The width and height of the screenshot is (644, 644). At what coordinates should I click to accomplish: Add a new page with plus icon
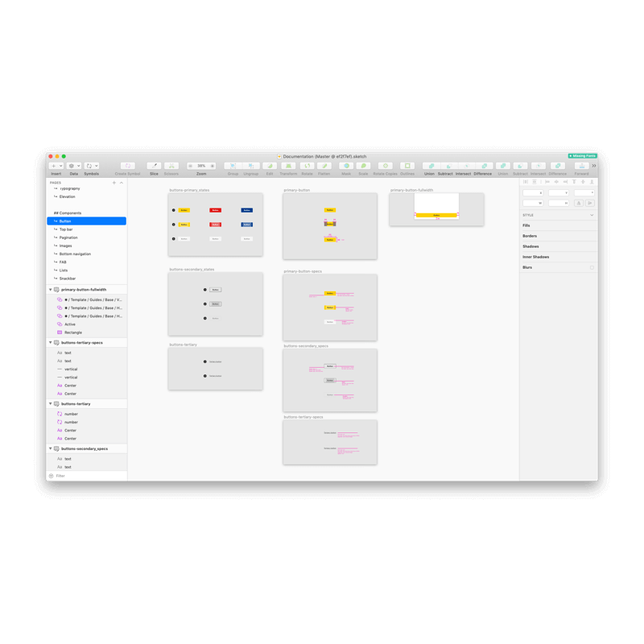(x=114, y=183)
